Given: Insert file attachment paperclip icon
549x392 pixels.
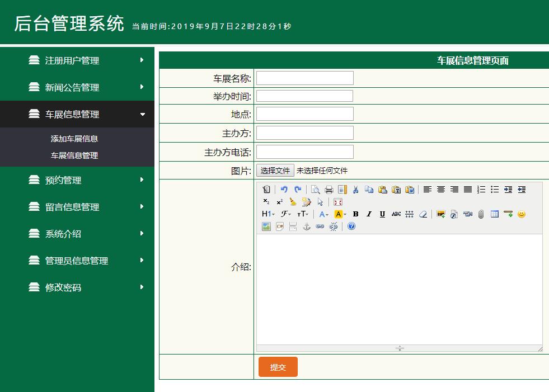Looking at the screenshot, I should 481,214.
